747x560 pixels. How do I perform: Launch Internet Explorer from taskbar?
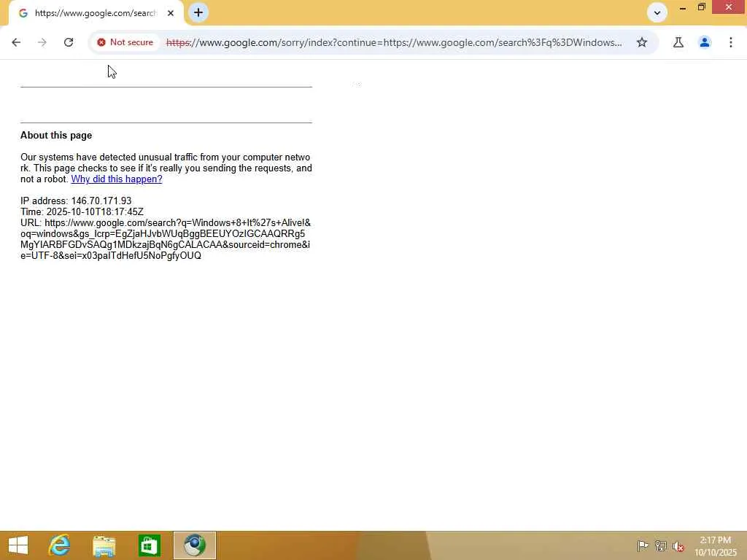[59, 545]
